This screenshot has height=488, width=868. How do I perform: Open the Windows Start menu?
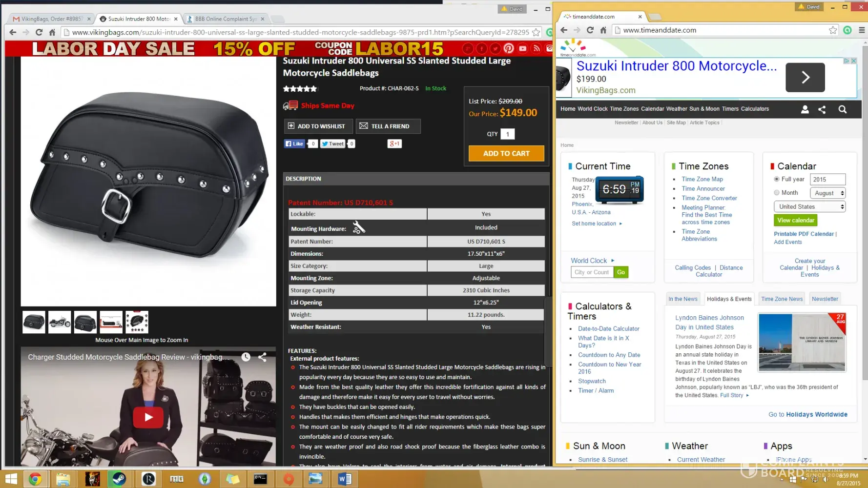tap(11, 479)
